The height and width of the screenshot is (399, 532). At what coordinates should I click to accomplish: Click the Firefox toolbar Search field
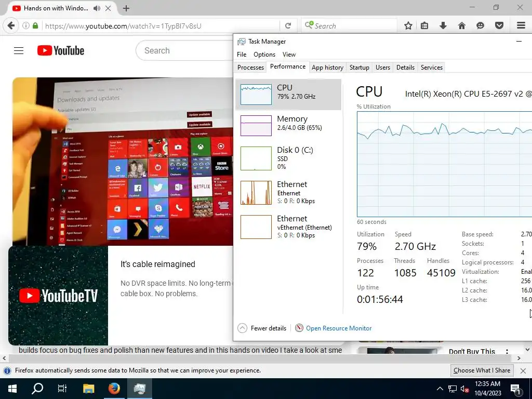point(350,26)
